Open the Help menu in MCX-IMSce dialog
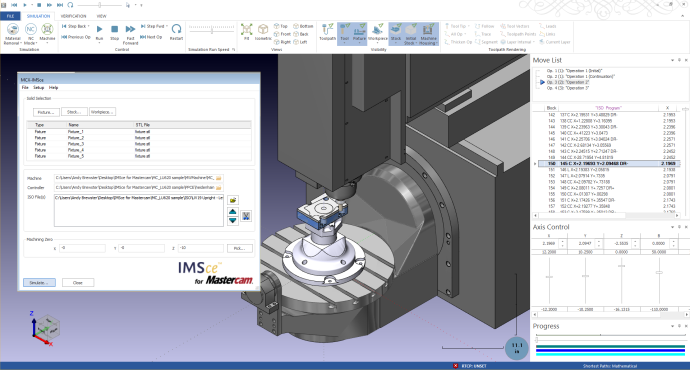691x371 pixels. tap(53, 88)
